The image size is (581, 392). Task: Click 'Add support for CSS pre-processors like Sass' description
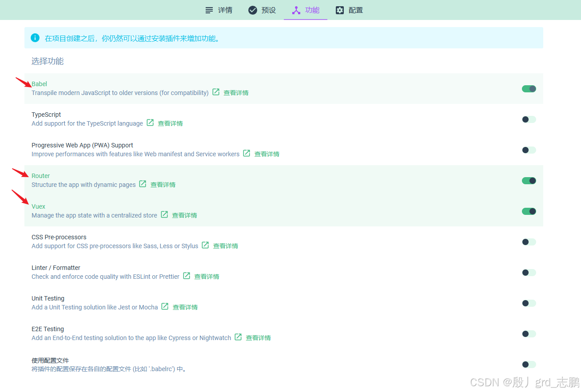[x=115, y=246]
